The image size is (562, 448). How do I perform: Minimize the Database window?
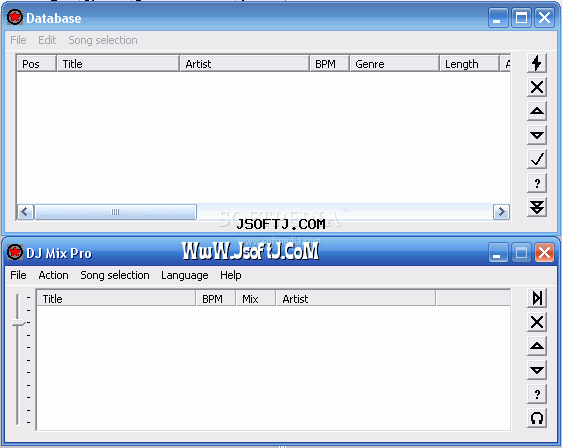point(497,18)
